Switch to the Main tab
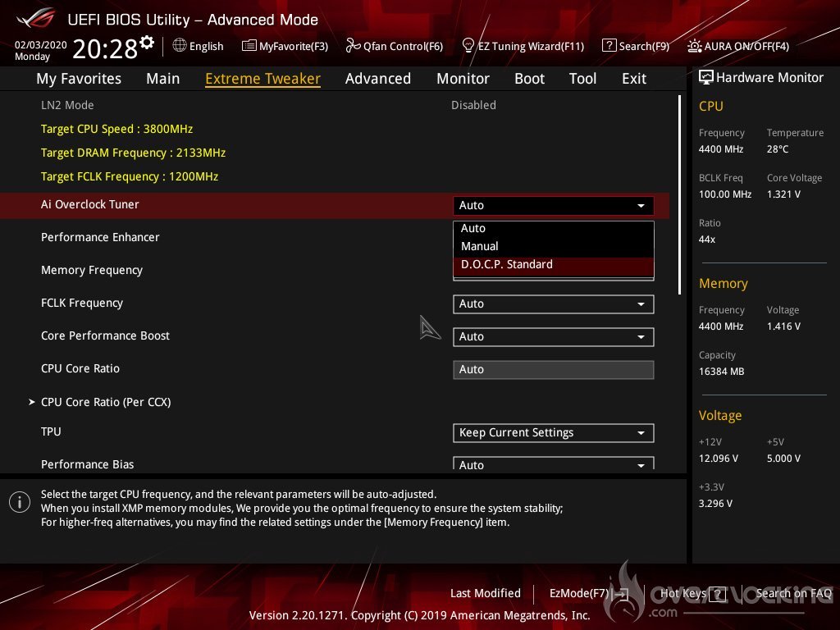Image resolution: width=840 pixels, height=630 pixels. tap(163, 79)
